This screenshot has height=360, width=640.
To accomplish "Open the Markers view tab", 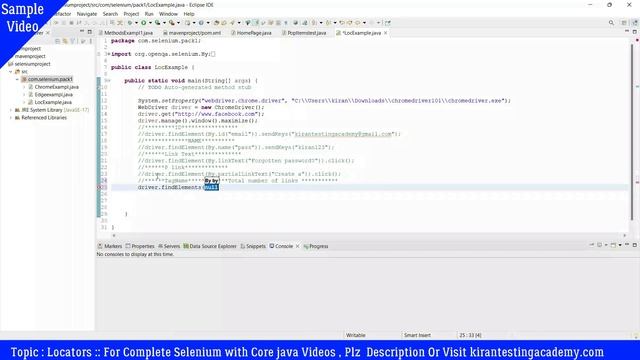I will (x=110, y=246).
